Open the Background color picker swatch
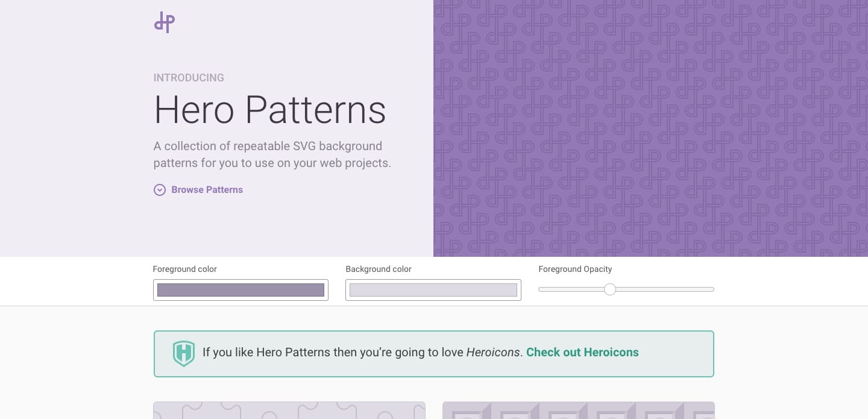 click(x=433, y=290)
